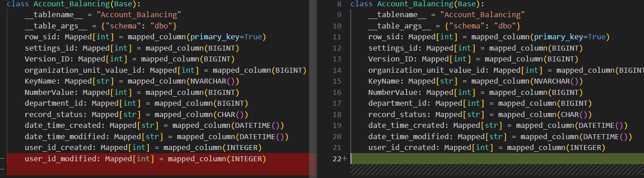Select line number 8 in the modified pane
This screenshot has width=644, height=178.
[339, 4]
